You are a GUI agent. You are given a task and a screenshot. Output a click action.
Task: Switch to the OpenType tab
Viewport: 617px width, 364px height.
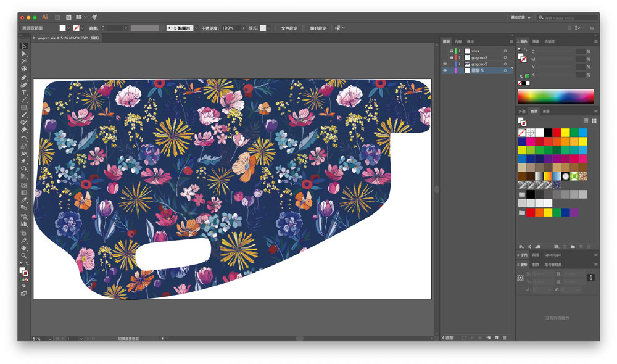(553, 255)
